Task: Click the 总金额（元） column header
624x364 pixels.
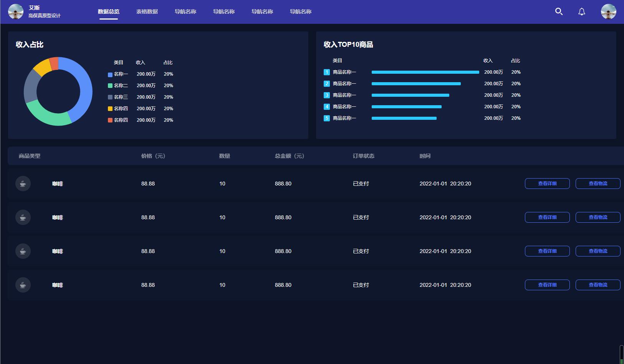Action: point(290,156)
